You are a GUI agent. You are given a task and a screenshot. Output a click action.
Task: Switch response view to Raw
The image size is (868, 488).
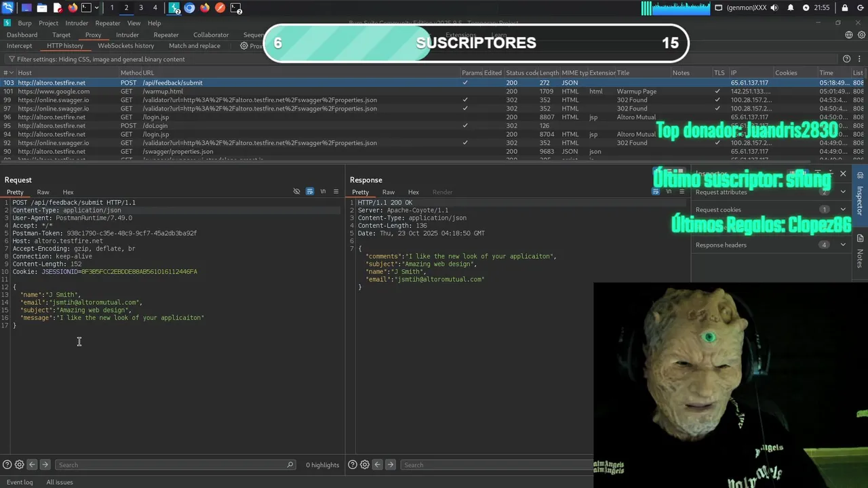(388, 192)
